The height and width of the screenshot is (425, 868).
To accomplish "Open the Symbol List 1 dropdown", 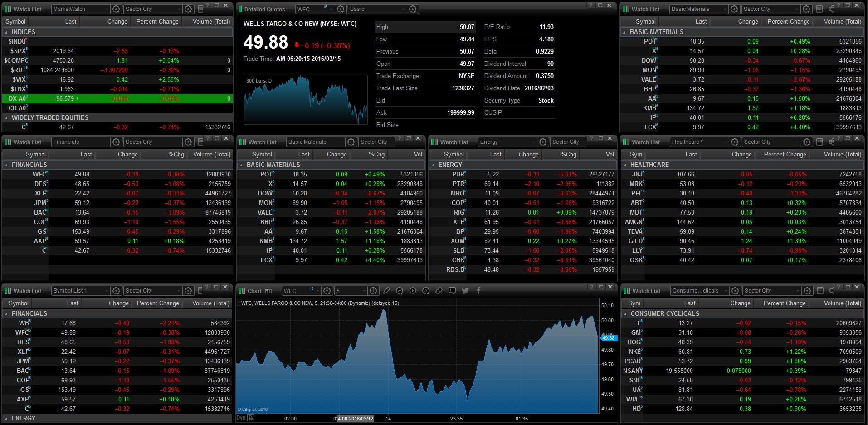I will pyautogui.click(x=81, y=291).
